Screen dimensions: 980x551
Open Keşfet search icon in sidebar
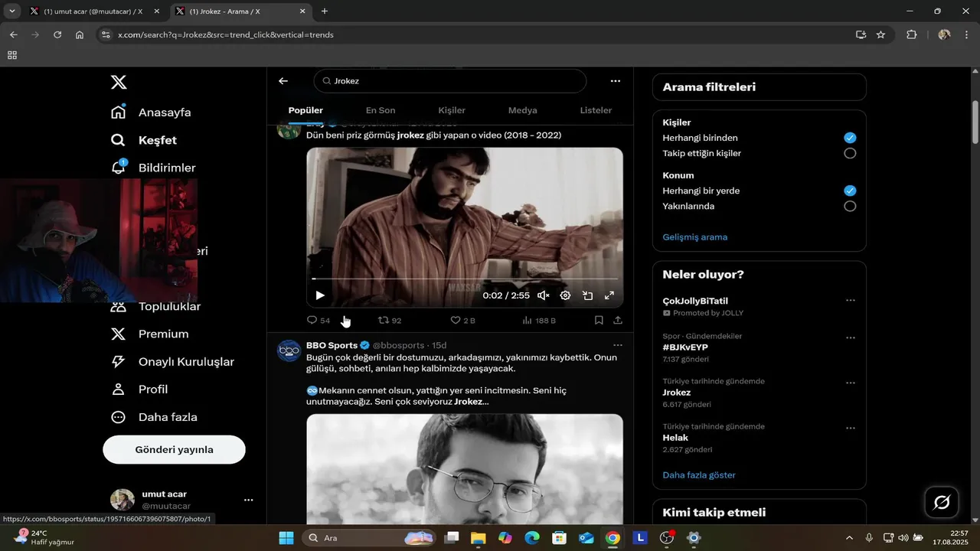[x=118, y=140]
